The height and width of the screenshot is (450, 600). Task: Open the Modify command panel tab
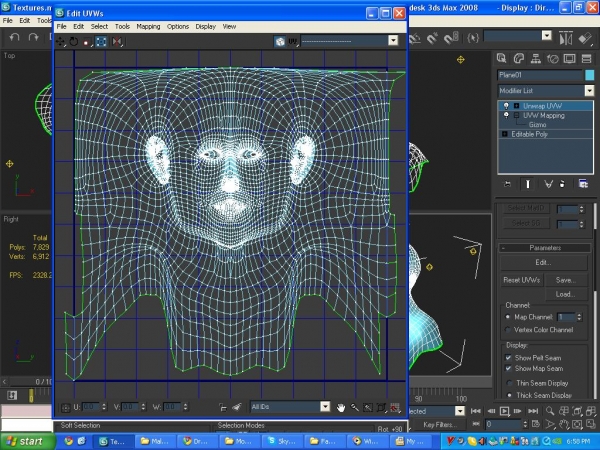pyautogui.click(x=518, y=58)
